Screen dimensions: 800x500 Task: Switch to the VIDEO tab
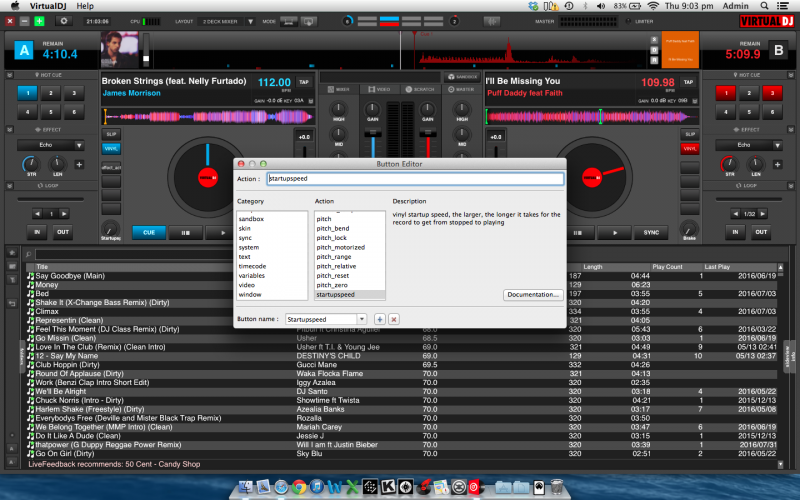[379, 89]
